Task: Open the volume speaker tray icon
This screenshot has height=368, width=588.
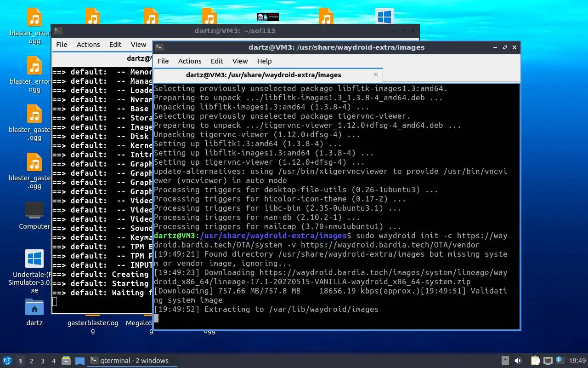Action: tap(518, 361)
